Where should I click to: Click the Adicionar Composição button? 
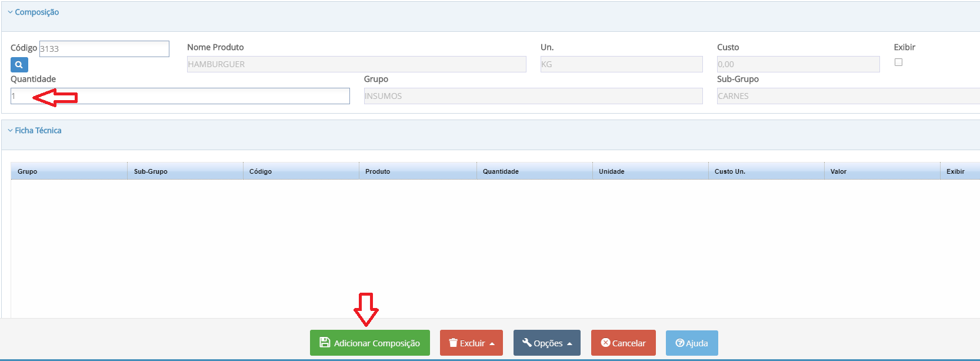[x=370, y=343]
